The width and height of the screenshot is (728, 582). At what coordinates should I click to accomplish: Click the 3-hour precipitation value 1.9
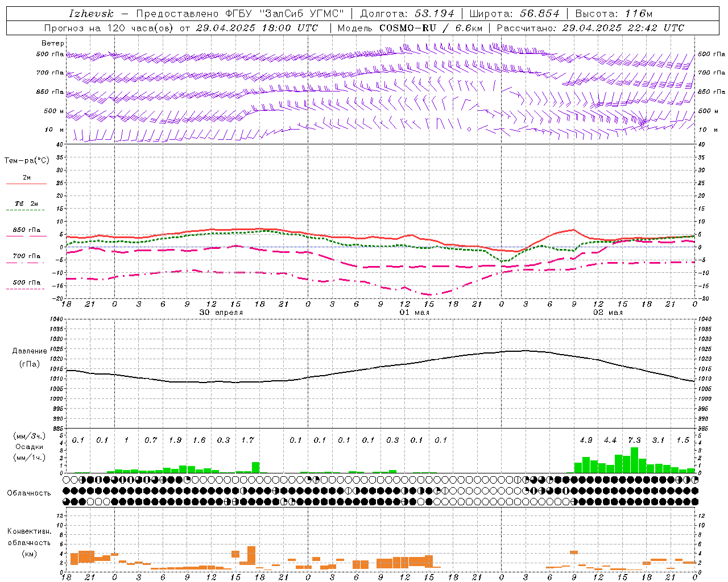[175, 440]
